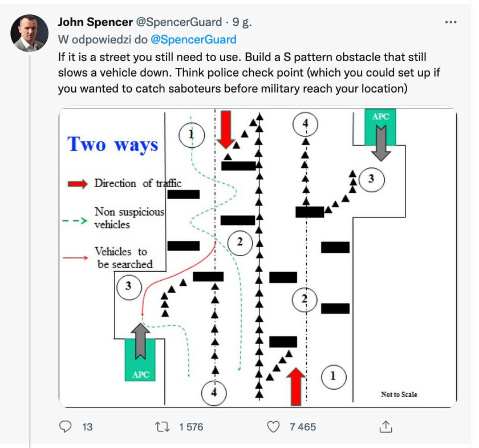The width and height of the screenshot is (479, 448).
Task: Click the gray @SpencerGuard handle
Action: click(x=178, y=22)
